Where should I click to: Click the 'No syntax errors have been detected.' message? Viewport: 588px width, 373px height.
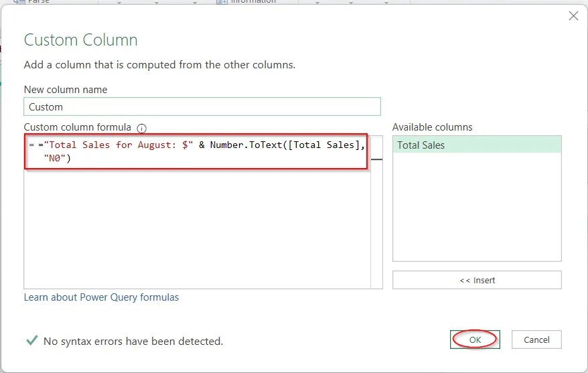pos(133,341)
